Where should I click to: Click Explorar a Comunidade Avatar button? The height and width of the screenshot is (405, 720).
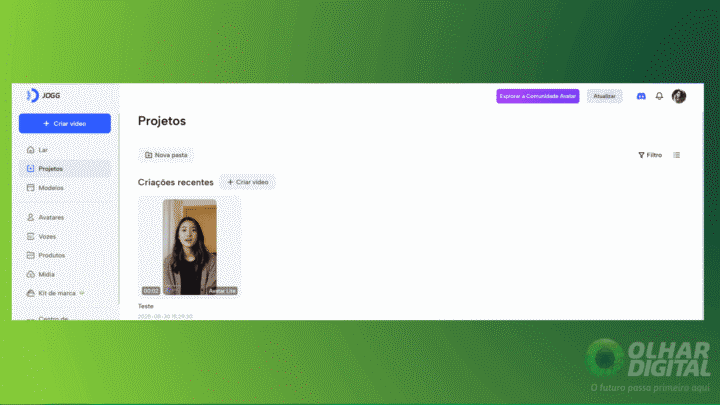click(537, 96)
